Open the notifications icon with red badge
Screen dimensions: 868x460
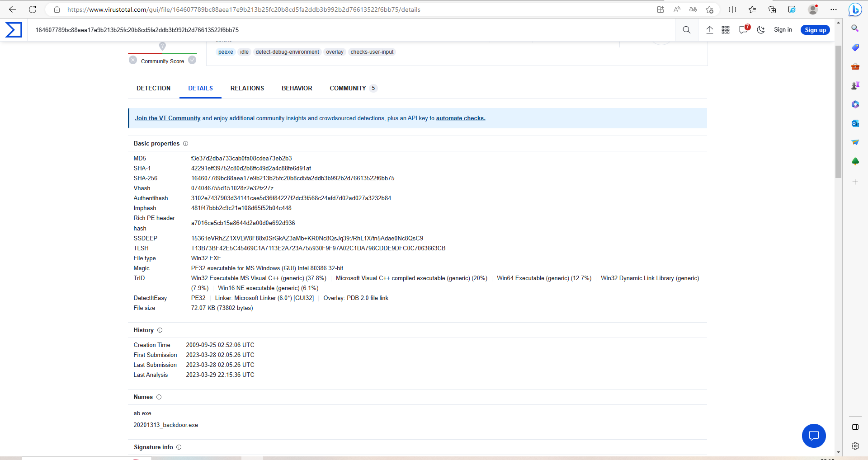(744, 29)
